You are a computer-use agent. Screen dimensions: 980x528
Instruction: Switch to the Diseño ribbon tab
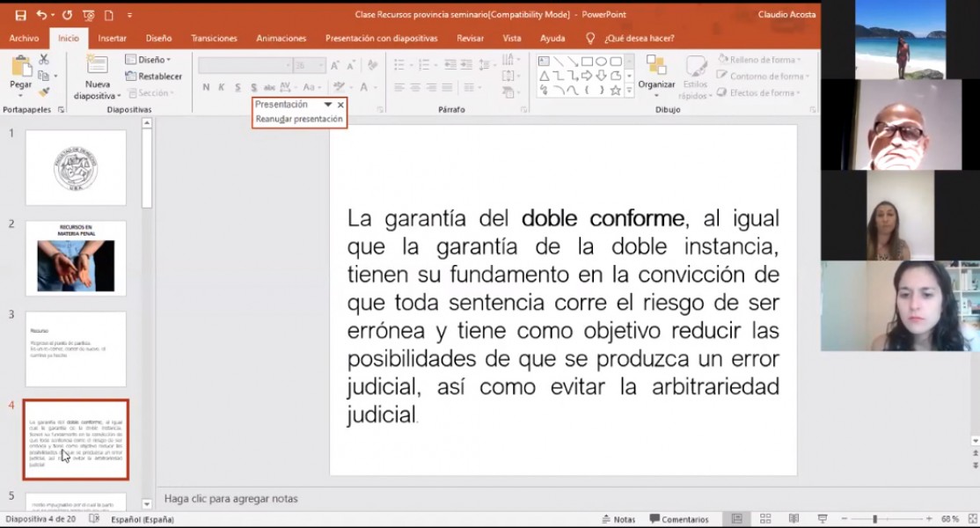coord(158,38)
